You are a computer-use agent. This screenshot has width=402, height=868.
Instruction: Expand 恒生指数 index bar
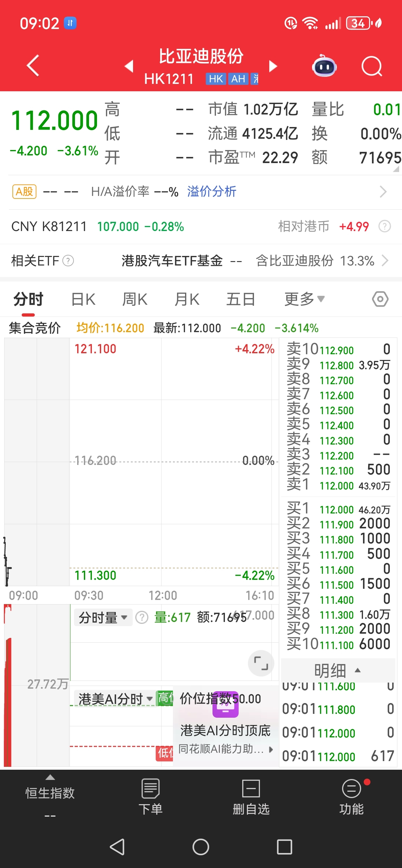(x=50, y=797)
